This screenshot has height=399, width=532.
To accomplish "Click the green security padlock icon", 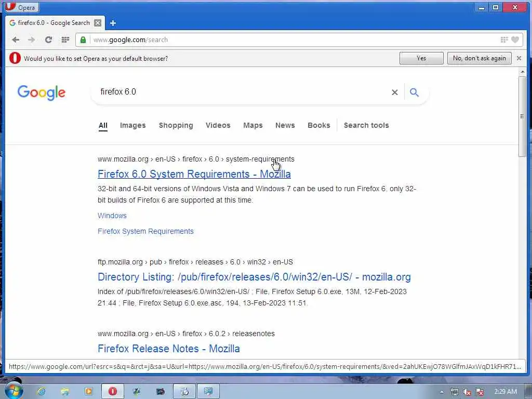I will [x=83, y=39].
